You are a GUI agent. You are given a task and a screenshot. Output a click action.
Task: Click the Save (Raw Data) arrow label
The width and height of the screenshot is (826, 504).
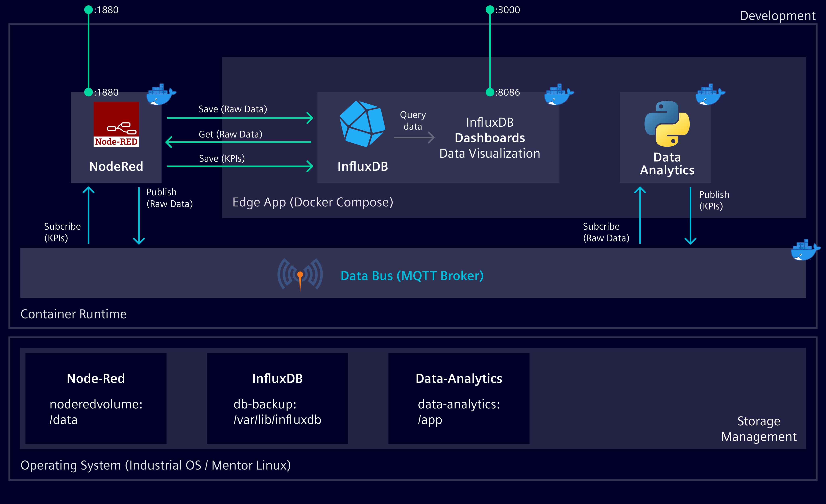click(233, 109)
